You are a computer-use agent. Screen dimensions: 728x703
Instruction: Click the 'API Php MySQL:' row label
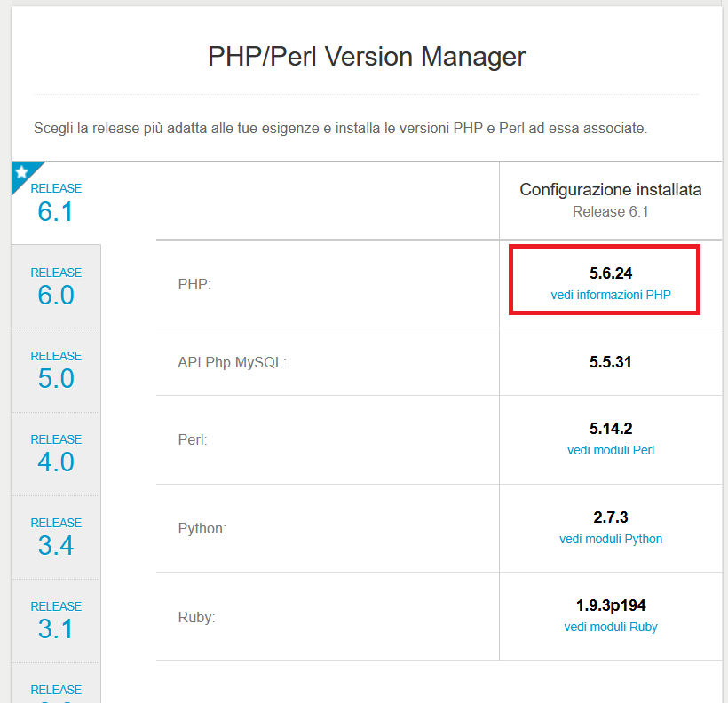(x=232, y=363)
